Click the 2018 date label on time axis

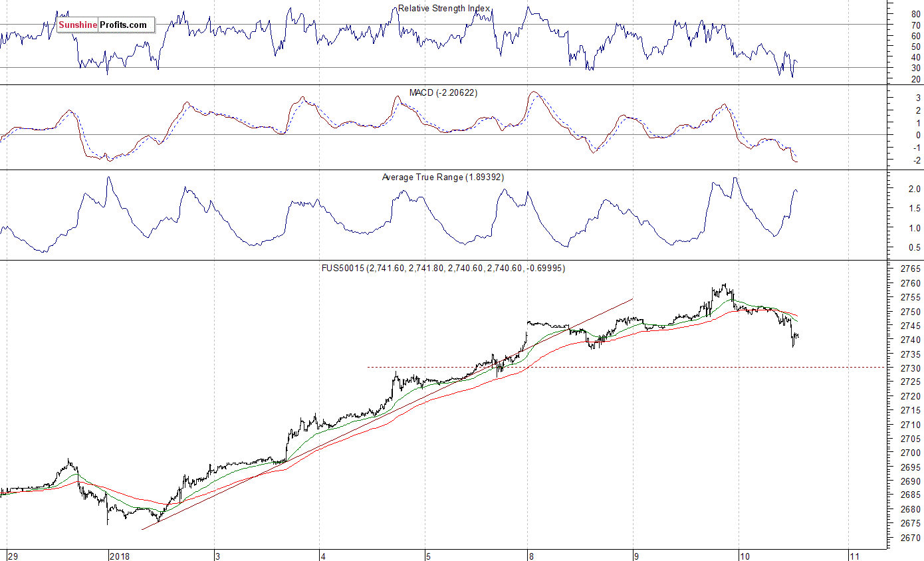coord(120,556)
